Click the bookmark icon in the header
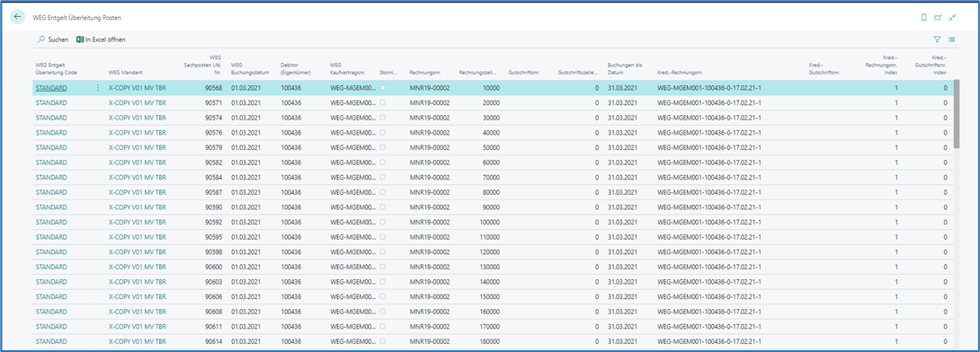Viewport: 980px width, 352px height. [x=923, y=17]
